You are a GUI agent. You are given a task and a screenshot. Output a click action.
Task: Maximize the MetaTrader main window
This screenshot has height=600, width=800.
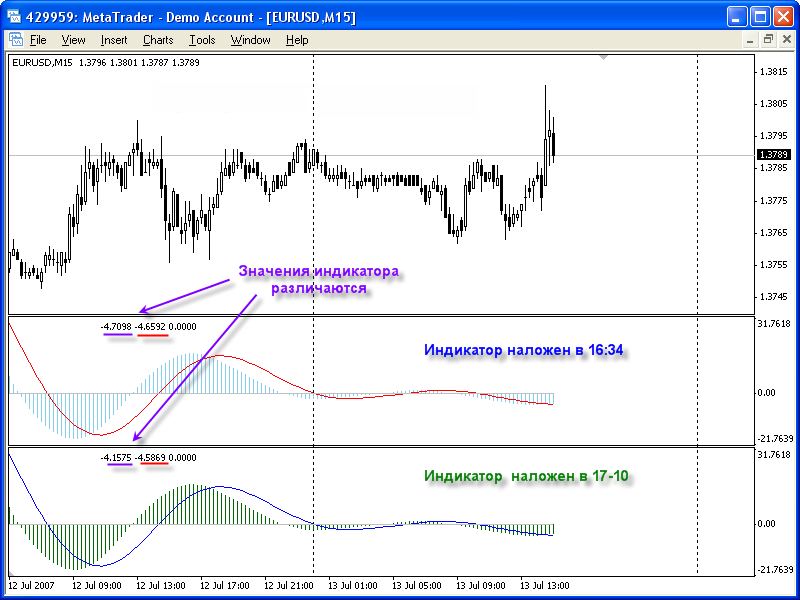click(760, 17)
